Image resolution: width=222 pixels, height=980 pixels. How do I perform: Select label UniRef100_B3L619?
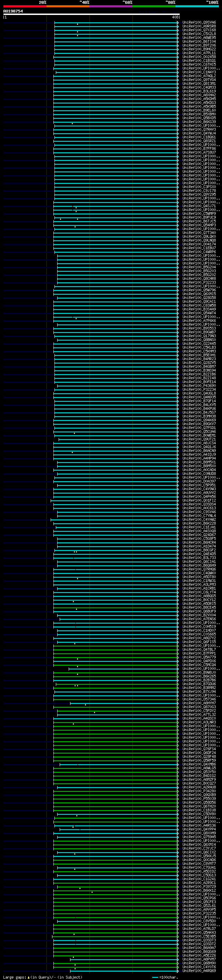pyautogui.click(x=199, y=91)
